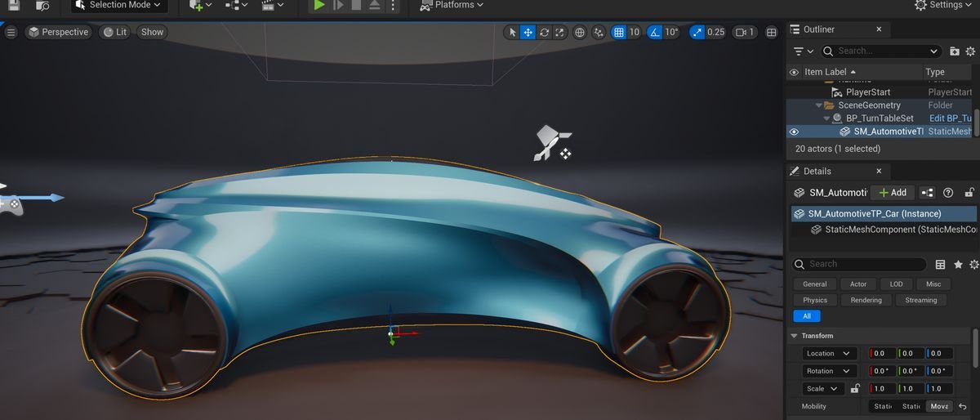This screenshot has width=980, height=420.
Task: Open the camera speed control
Action: pos(744,33)
